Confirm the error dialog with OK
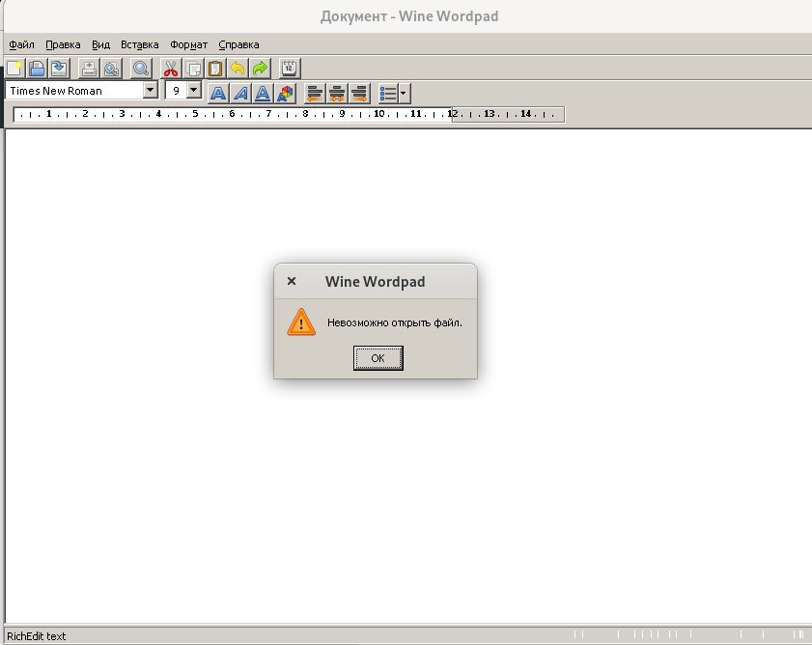The width and height of the screenshot is (812, 645). (378, 358)
